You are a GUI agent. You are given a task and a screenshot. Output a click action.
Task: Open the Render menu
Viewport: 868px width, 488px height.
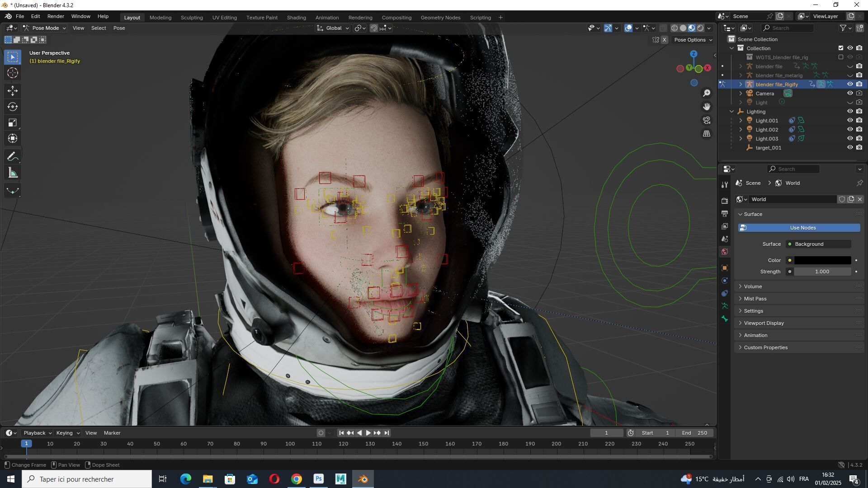(x=56, y=16)
